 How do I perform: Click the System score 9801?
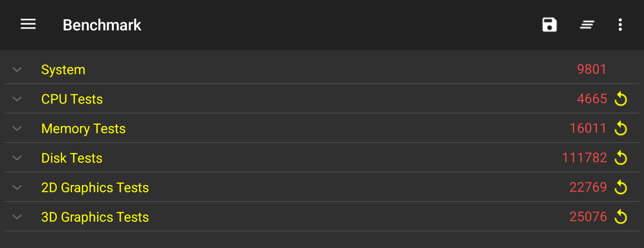591,70
